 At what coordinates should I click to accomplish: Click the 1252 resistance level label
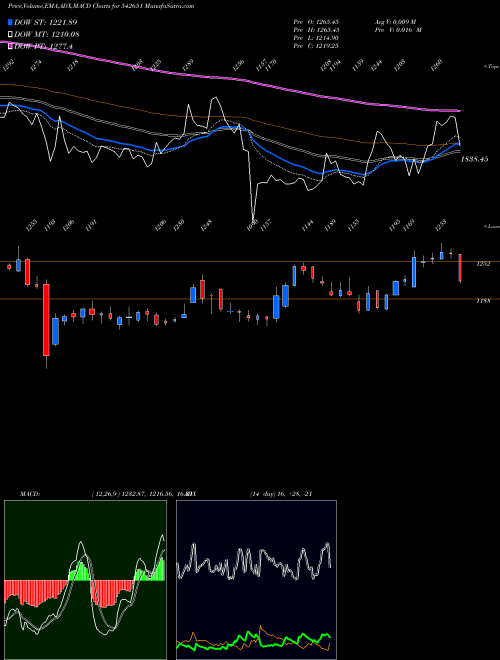pyautogui.click(x=483, y=264)
